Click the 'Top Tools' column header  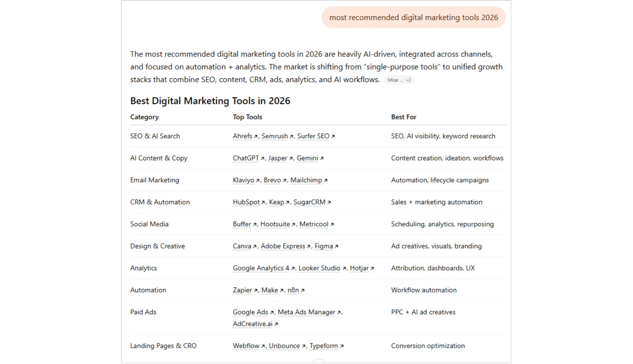pos(247,117)
